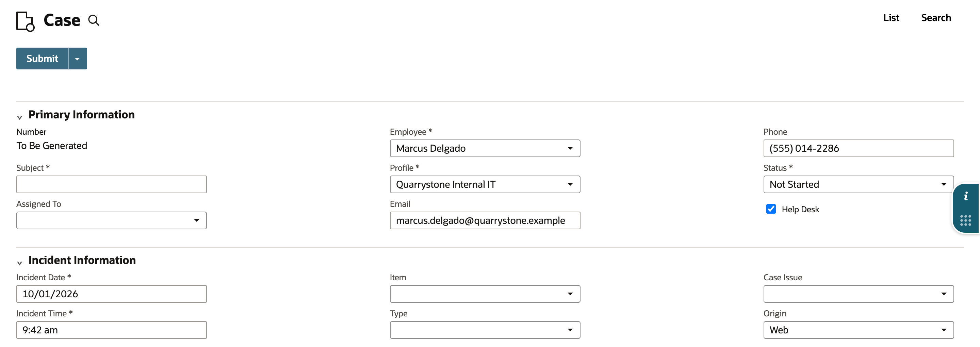Open the grid dots icon in the side tab
Image resolution: width=980 pixels, height=347 pixels.
pyautogui.click(x=966, y=220)
